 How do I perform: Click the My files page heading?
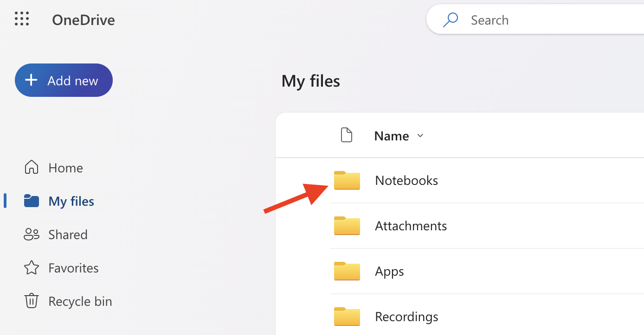coord(311,81)
